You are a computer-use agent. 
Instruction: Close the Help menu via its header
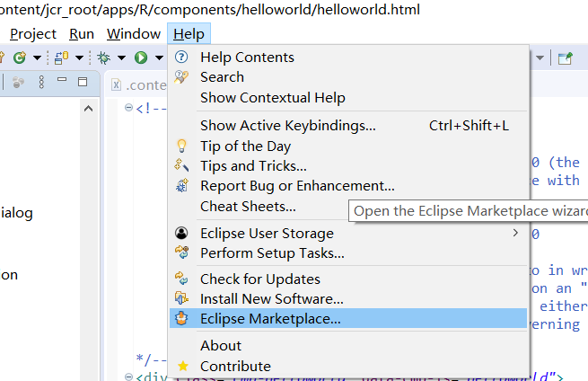click(x=189, y=34)
